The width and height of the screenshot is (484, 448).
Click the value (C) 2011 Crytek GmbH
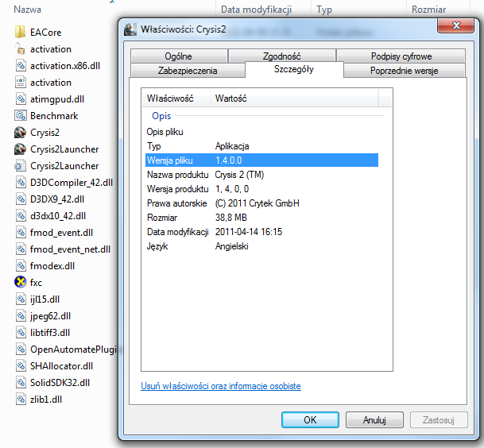(x=257, y=203)
